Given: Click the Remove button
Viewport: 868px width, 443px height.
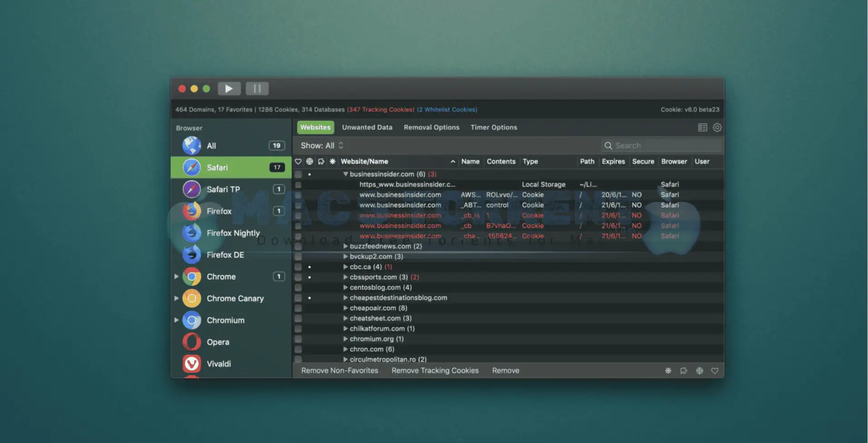Looking at the screenshot, I should (506, 371).
